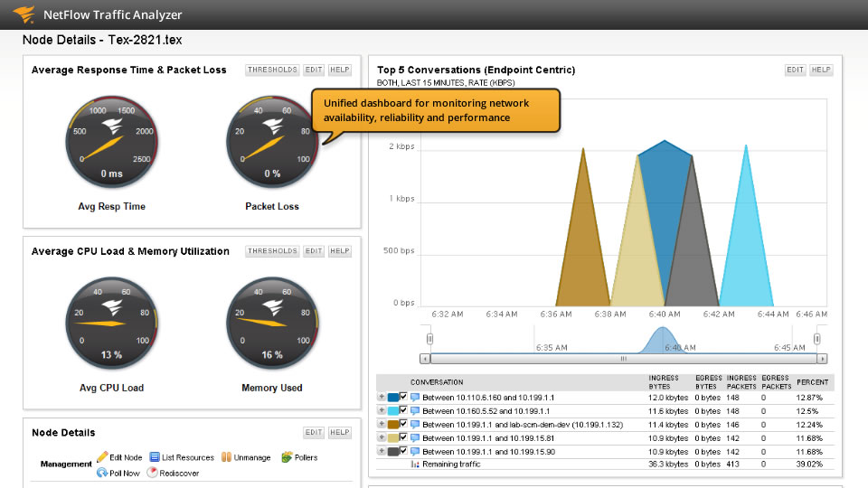Click the Packet Loss gauge
Screen dimensions: 868x488
[x=272, y=142]
